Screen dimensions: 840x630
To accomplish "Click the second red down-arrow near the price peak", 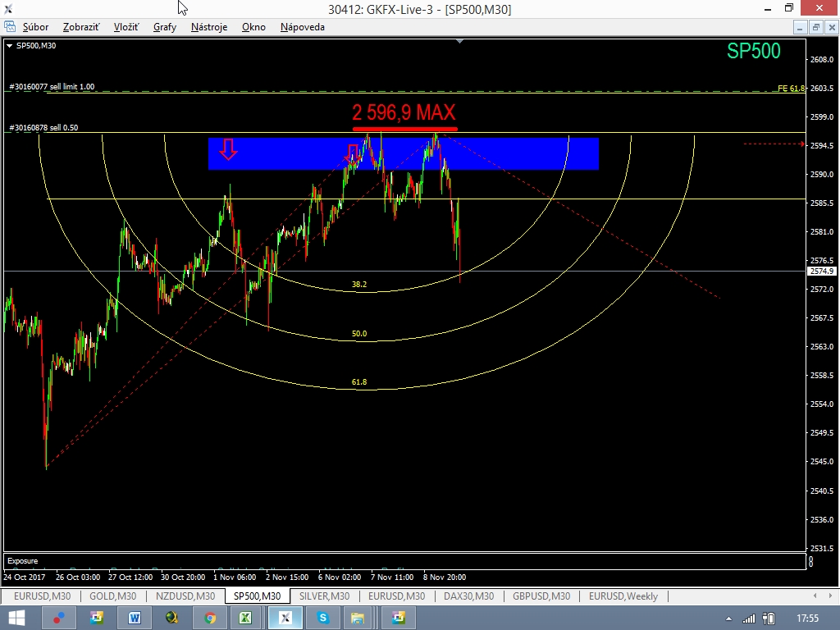I will coord(353,153).
